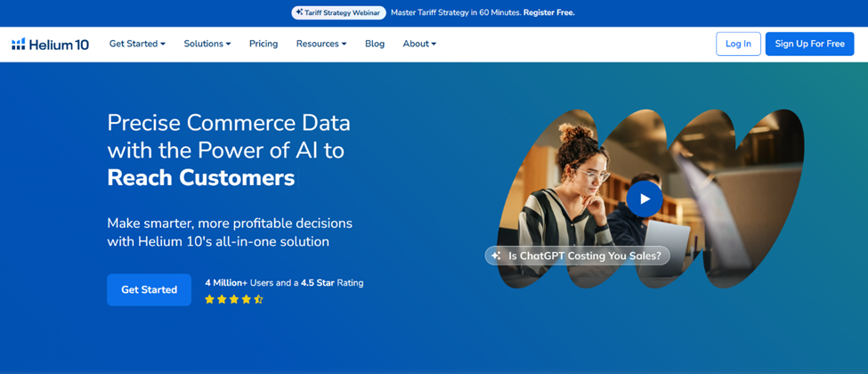Click the Precise Commerce Data heading
This screenshot has height=374, width=868.
(229, 123)
